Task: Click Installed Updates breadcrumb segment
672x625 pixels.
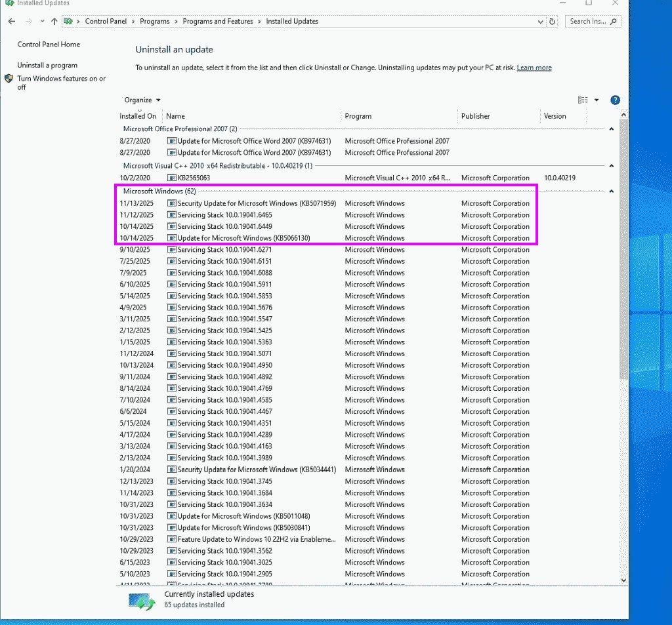Action: [292, 22]
